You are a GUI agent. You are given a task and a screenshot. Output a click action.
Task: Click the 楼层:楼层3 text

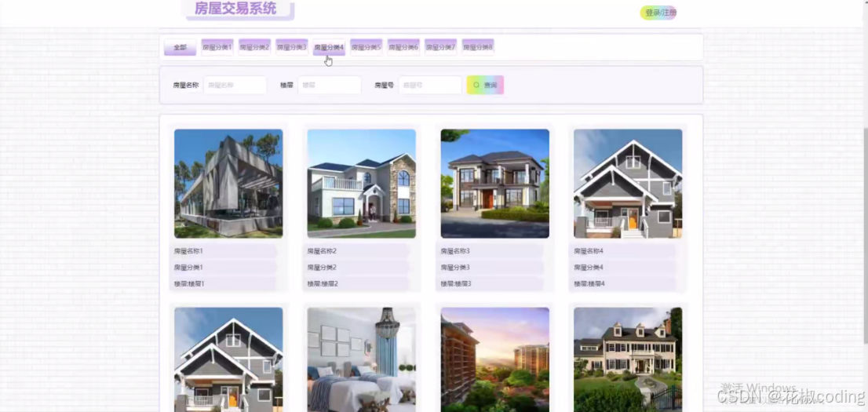[x=456, y=283]
